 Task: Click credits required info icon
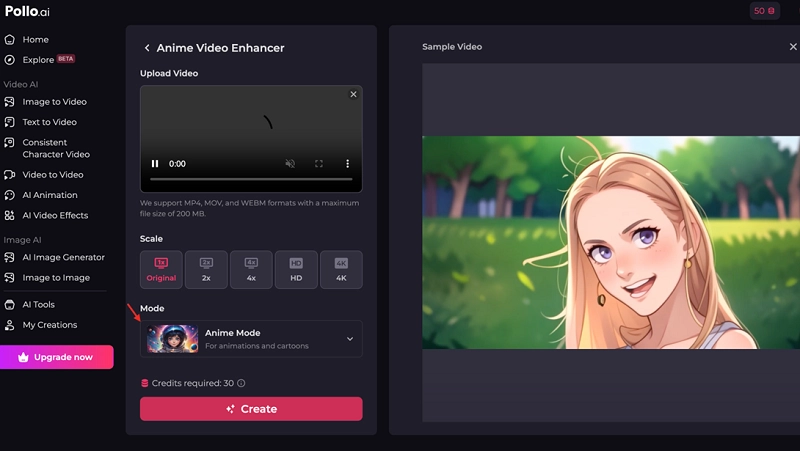(x=241, y=383)
